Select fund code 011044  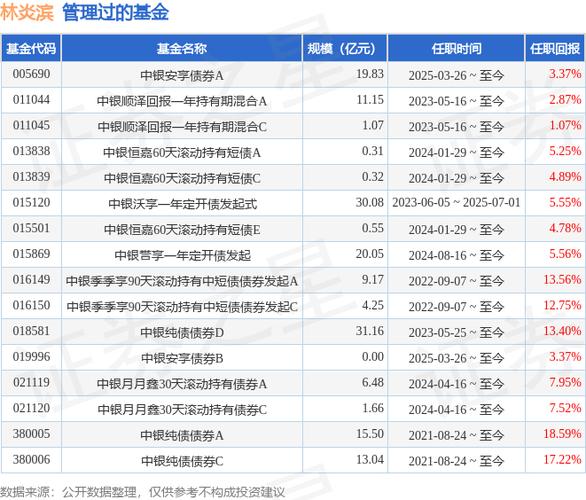31,100
